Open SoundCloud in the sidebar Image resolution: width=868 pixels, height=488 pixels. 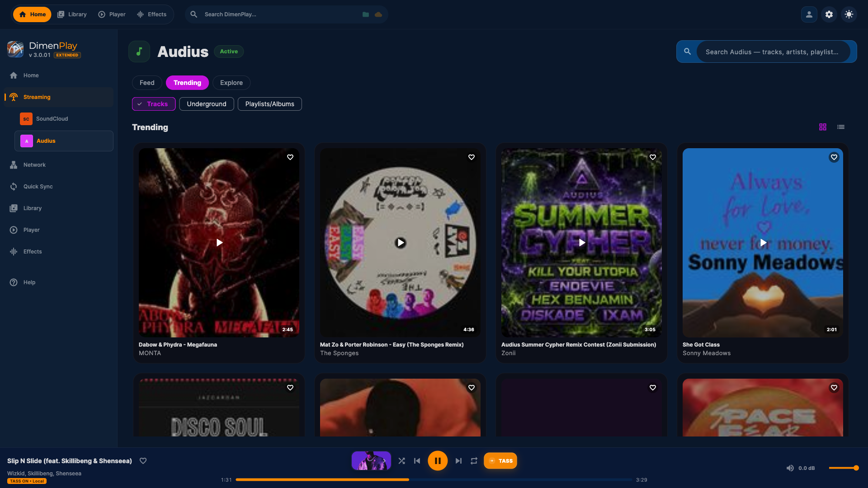[x=64, y=119]
